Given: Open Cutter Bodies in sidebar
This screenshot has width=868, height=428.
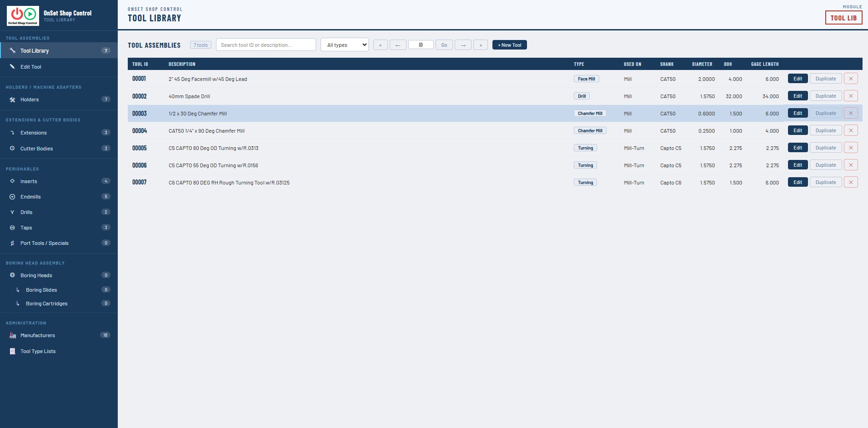Looking at the screenshot, I should [59, 149].
